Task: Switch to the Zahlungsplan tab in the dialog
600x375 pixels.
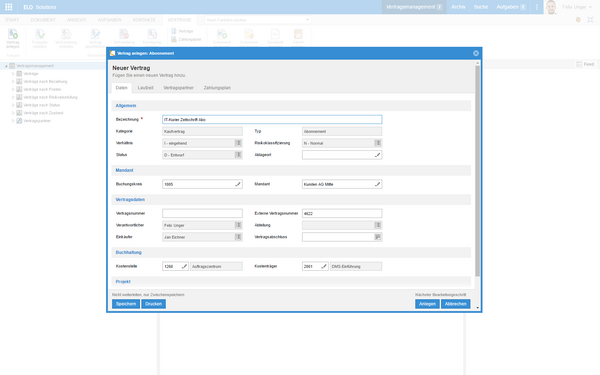Action: [217, 88]
